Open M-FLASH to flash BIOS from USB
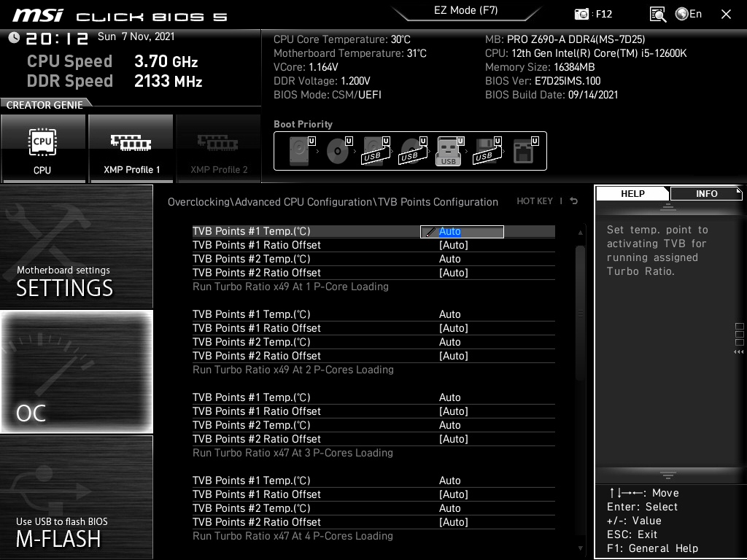The height and width of the screenshot is (560, 747). tap(76, 497)
